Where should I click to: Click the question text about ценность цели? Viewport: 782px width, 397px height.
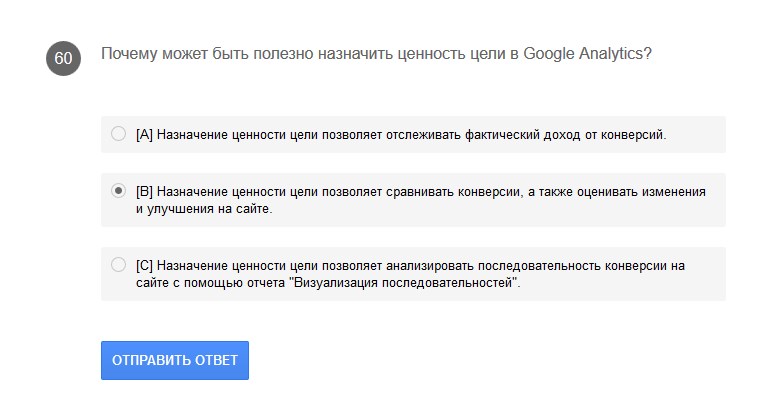pyautogui.click(x=377, y=53)
